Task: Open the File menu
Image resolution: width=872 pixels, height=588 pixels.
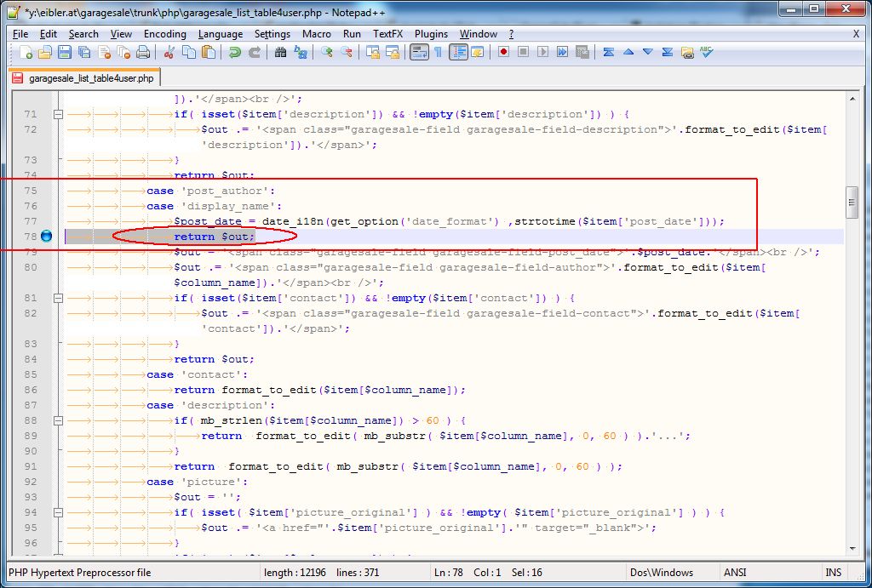Action: [x=20, y=34]
